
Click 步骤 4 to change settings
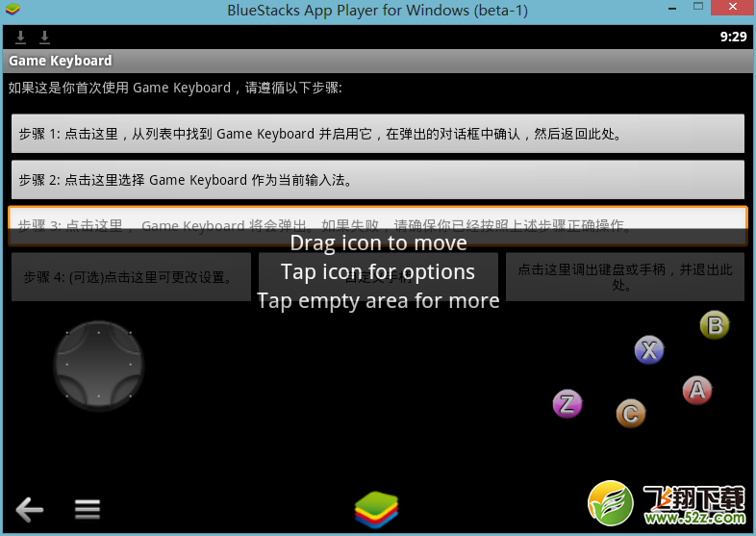coord(131,277)
